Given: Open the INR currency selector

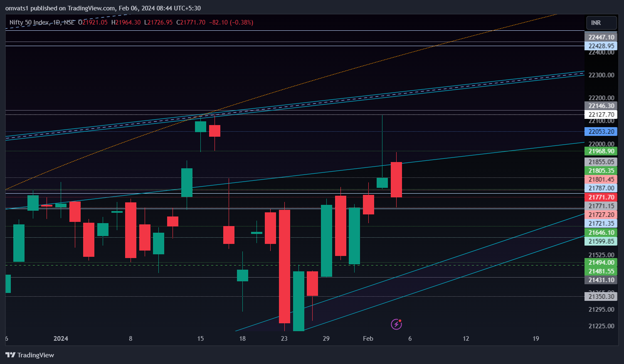Looking at the screenshot, I should [x=601, y=22].
